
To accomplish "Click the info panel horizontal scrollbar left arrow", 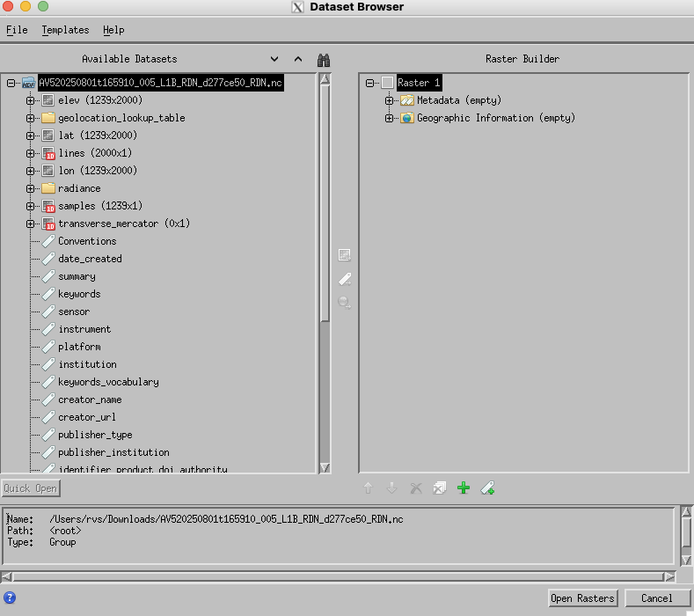I will pos(7,576).
